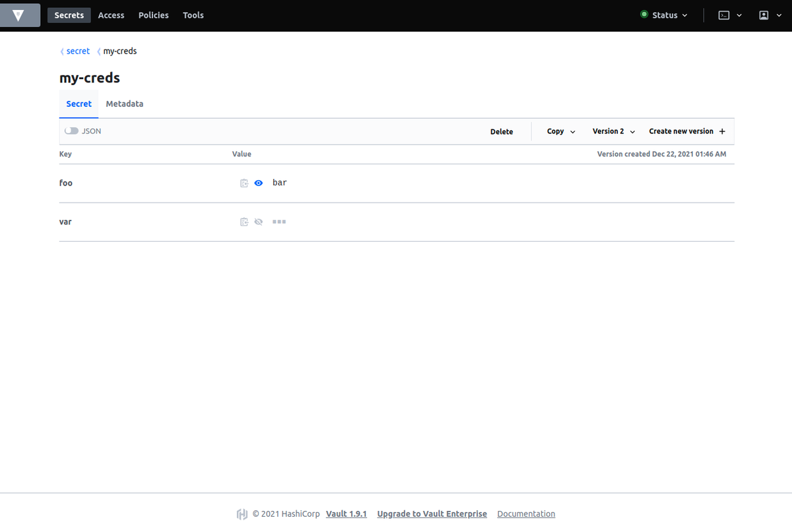The height and width of the screenshot is (532, 792).
Task: Open the console terminal icon
Action: tap(724, 15)
